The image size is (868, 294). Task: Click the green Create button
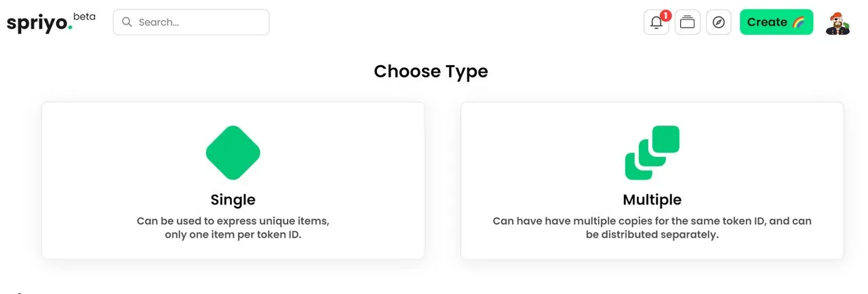tap(776, 22)
